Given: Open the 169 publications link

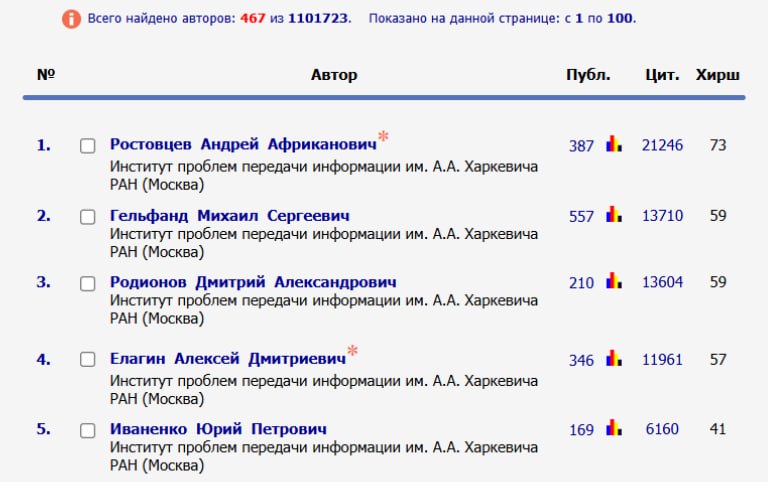Looking at the screenshot, I should pos(581,430).
